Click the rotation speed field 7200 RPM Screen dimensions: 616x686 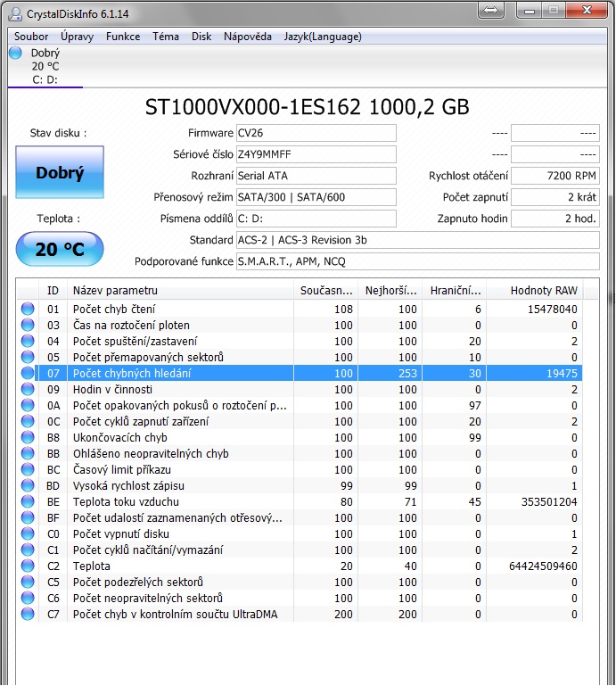tap(555, 176)
